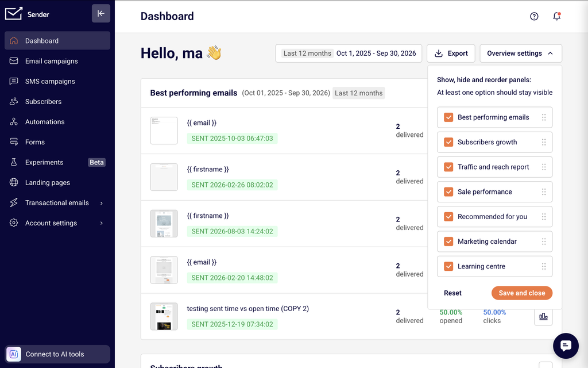This screenshot has width=588, height=368.
Task: Reset the overview panel settings
Action: (452, 293)
